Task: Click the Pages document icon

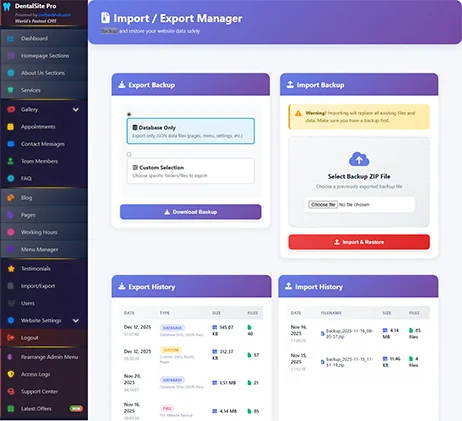Action: [11, 215]
